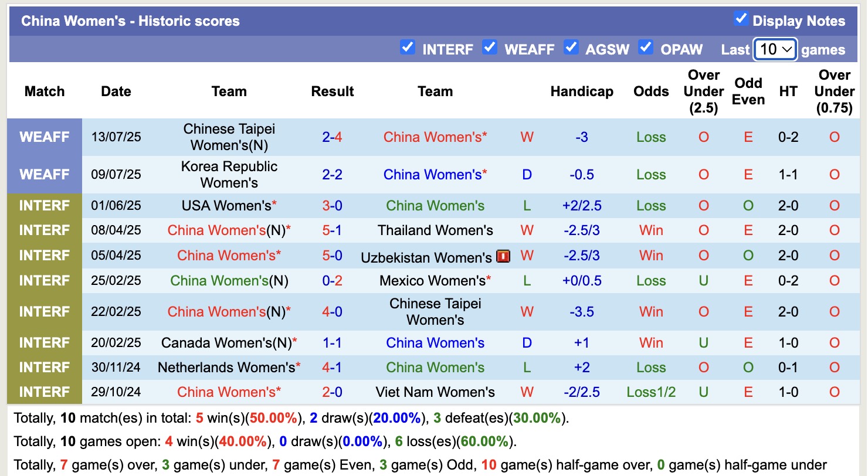The image size is (868, 476).
Task: Open Chinese Taipei Women's(N) team link
Action: pyautogui.click(x=229, y=137)
